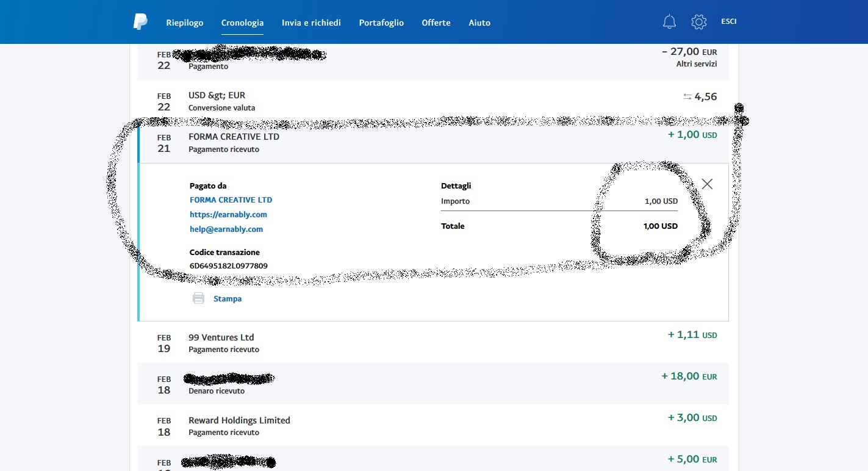
Task: Click transaction code 6D6495182L0977809
Action: 229,266
